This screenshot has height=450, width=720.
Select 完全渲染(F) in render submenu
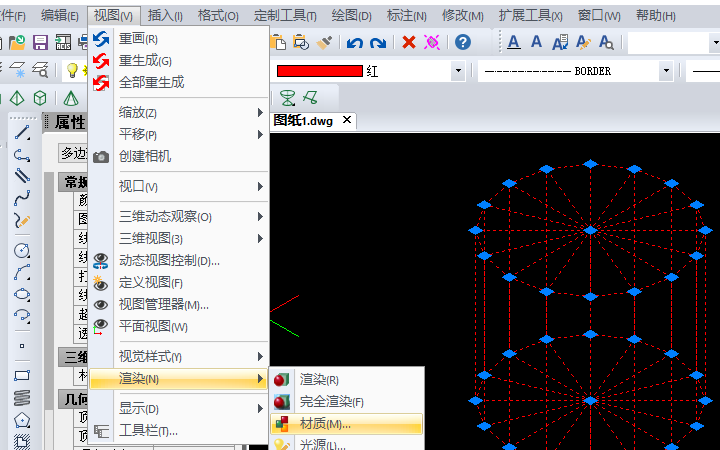347,402
